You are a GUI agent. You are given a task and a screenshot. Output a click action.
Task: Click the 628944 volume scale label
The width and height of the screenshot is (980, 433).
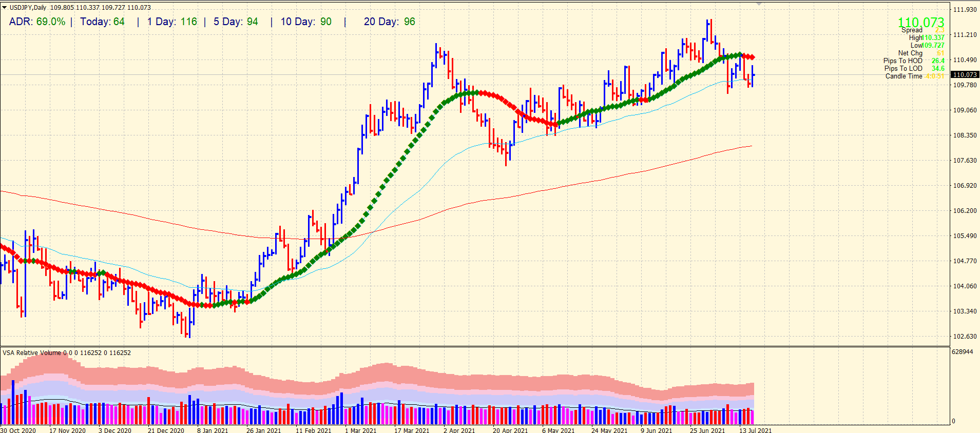pos(963,352)
